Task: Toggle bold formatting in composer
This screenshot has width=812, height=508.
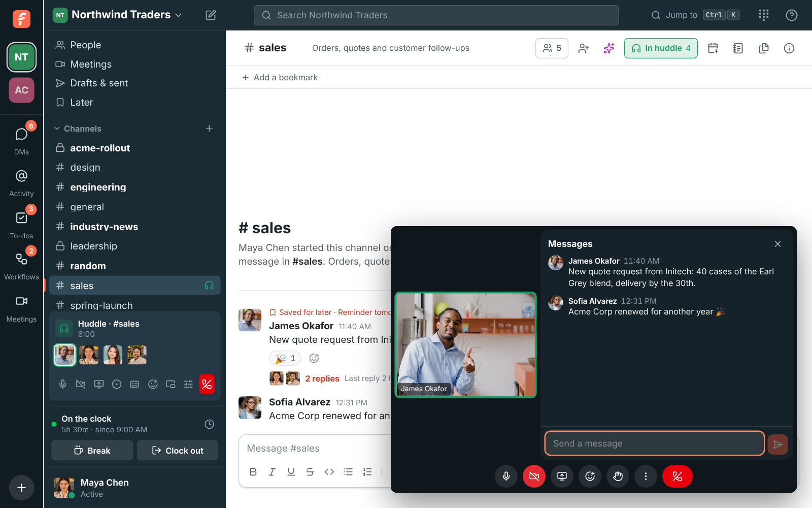Action: pyautogui.click(x=253, y=472)
